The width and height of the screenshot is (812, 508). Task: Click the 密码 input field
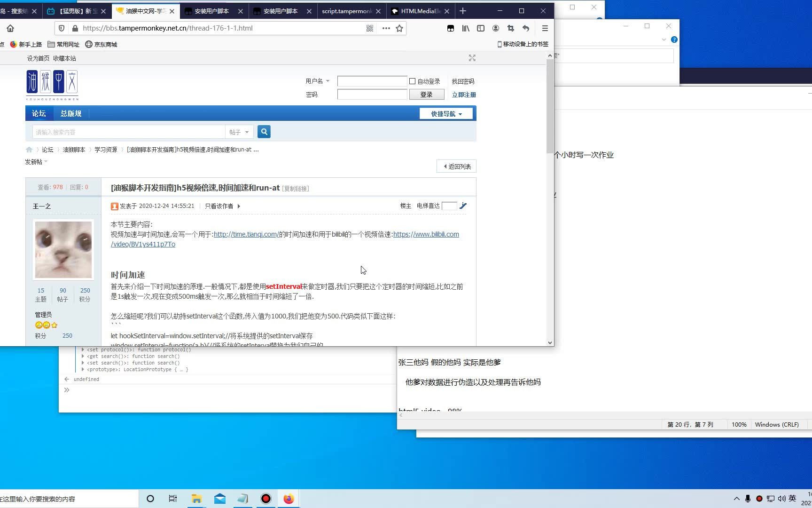(372, 95)
